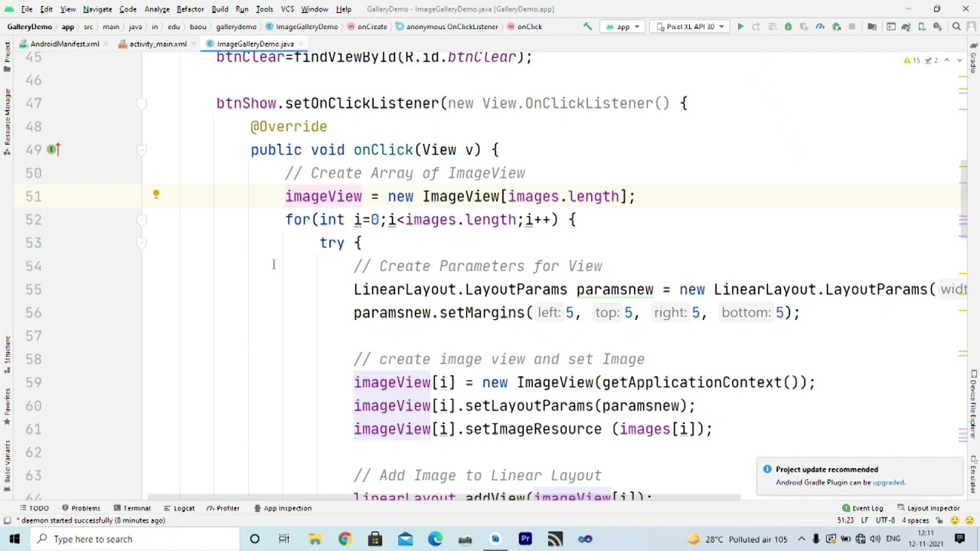Screen dimensions: 980x551
Task: Run the app with the green play icon
Action: 740,27
